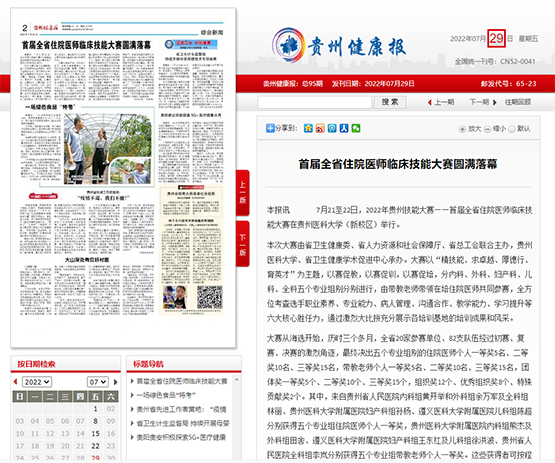
Task: Select calendar date 29
Action: [x=96, y=458]
